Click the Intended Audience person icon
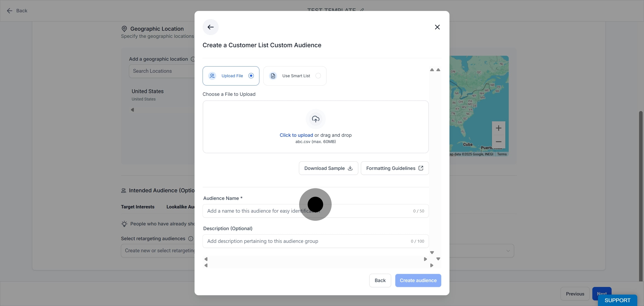This screenshot has width=644, height=306. coord(123,191)
